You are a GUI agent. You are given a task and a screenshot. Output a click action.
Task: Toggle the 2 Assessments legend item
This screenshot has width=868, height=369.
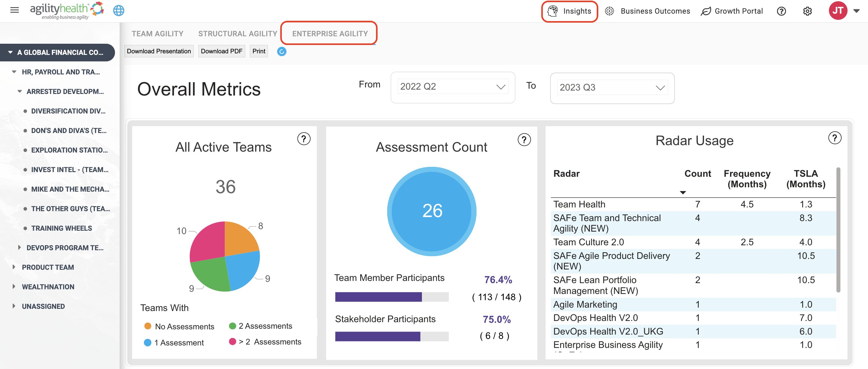click(260, 326)
